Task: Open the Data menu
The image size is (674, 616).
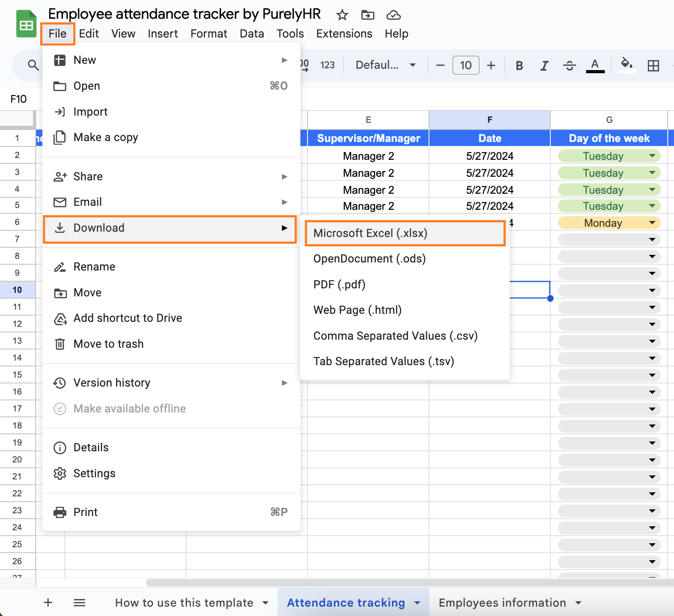Action: [252, 33]
